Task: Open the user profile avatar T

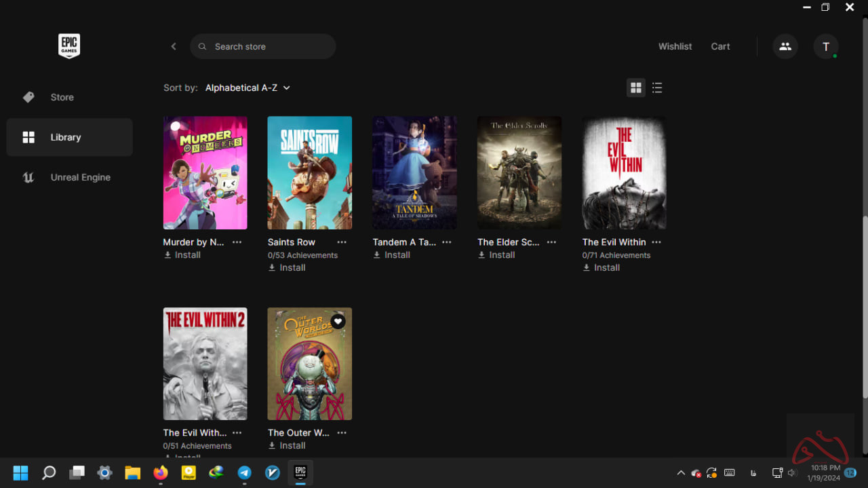Action: point(825,46)
